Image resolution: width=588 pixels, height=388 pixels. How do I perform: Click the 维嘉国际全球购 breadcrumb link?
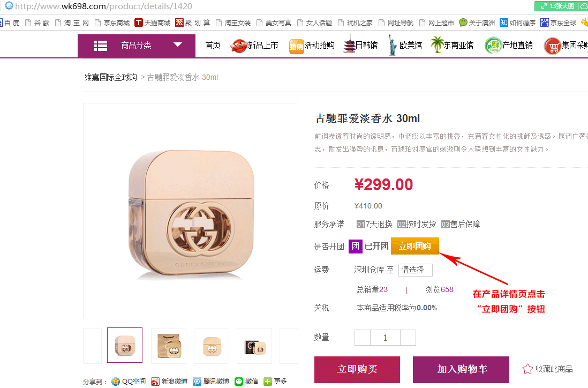click(x=111, y=77)
